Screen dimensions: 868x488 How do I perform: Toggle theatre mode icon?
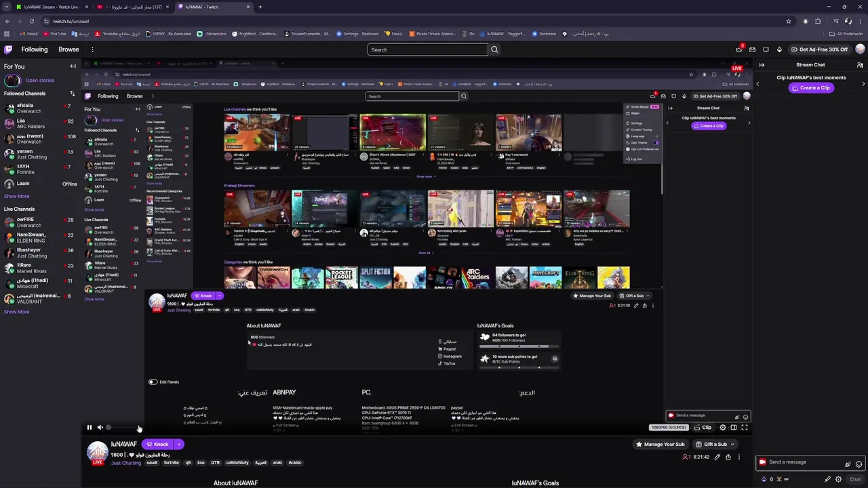point(734,428)
